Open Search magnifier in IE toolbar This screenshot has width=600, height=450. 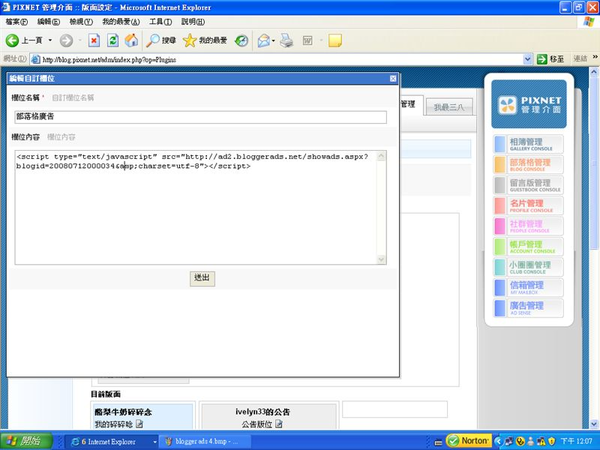(x=161, y=40)
